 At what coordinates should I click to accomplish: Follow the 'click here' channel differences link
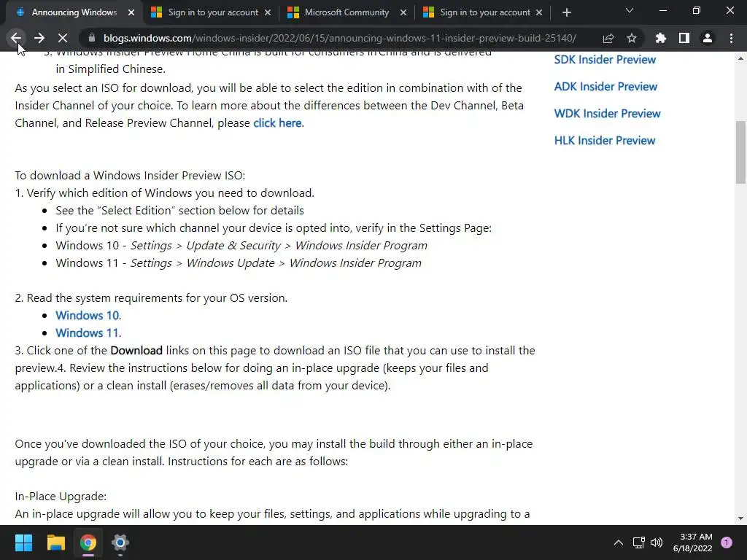point(277,122)
